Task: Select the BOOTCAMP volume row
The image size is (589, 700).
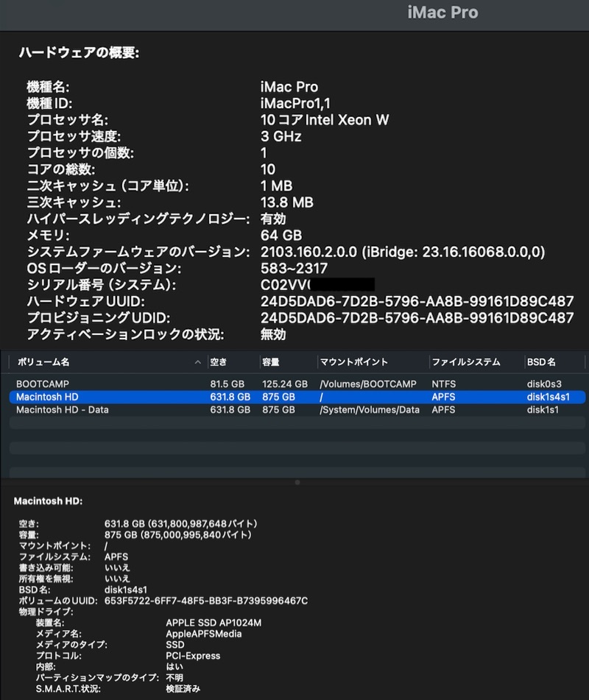Action: point(297,384)
